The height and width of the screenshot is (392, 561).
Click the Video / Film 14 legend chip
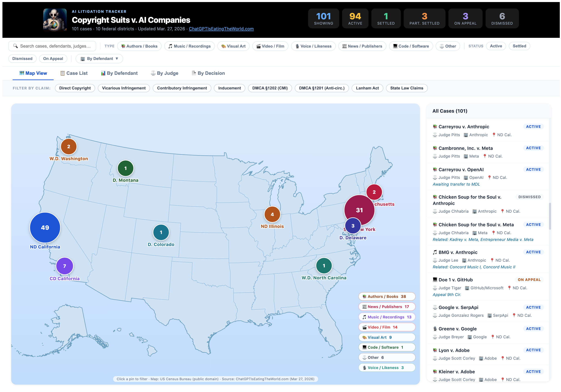387,327
